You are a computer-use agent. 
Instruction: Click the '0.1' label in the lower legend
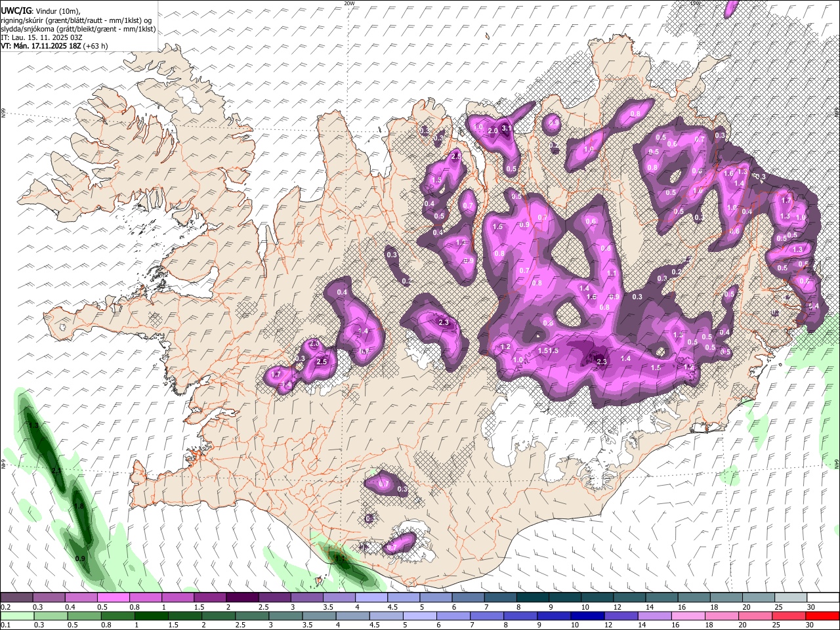click(5, 625)
